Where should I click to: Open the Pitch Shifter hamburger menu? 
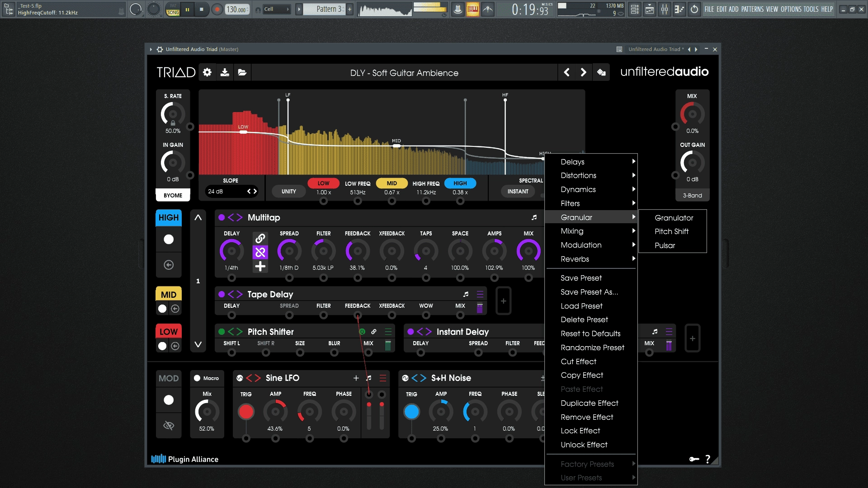pos(388,332)
